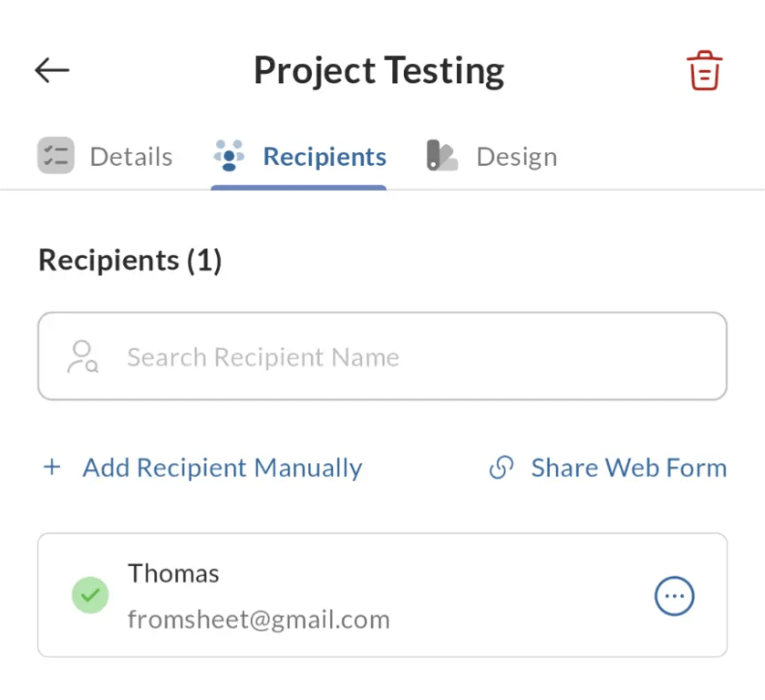Image resolution: width=765 pixels, height=700 pixels.
Task: Focus the Search Recipient Name field
Action: [x=401, y=356]
